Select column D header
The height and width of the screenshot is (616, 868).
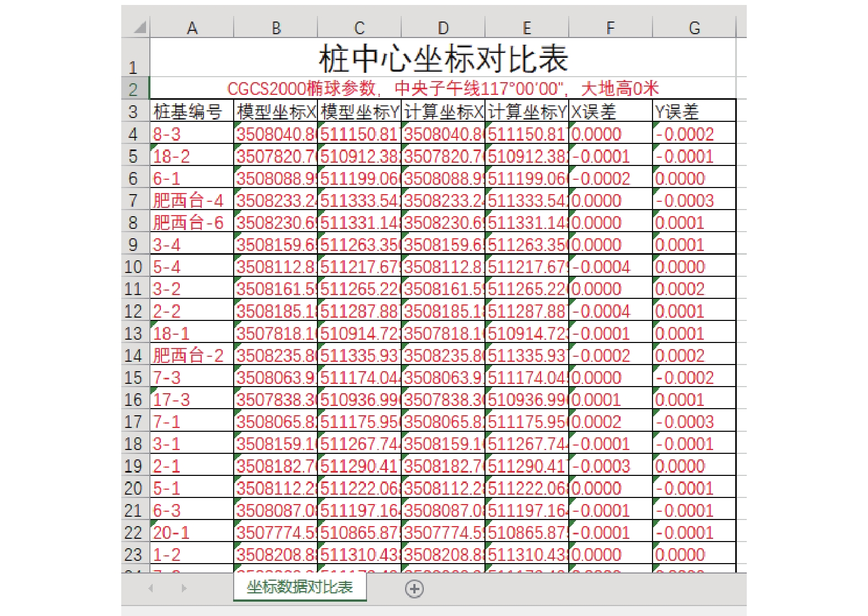pos(443,28)
